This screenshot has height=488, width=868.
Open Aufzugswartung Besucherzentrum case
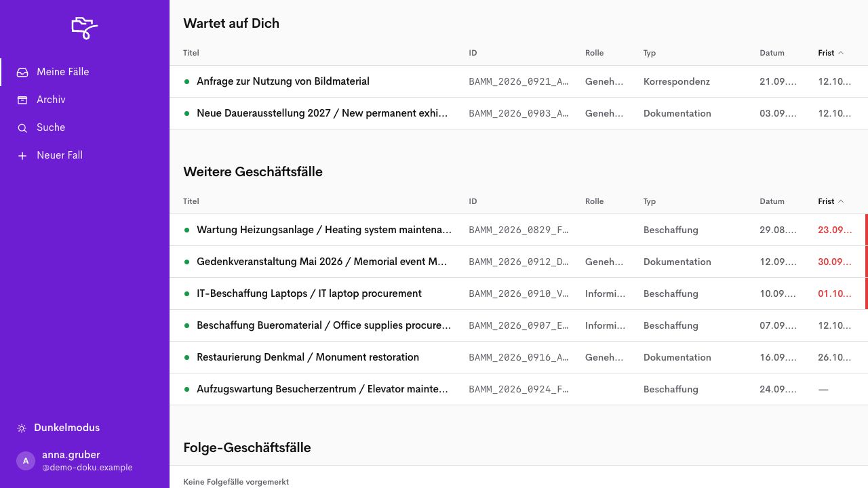click(x=519, y=389)
